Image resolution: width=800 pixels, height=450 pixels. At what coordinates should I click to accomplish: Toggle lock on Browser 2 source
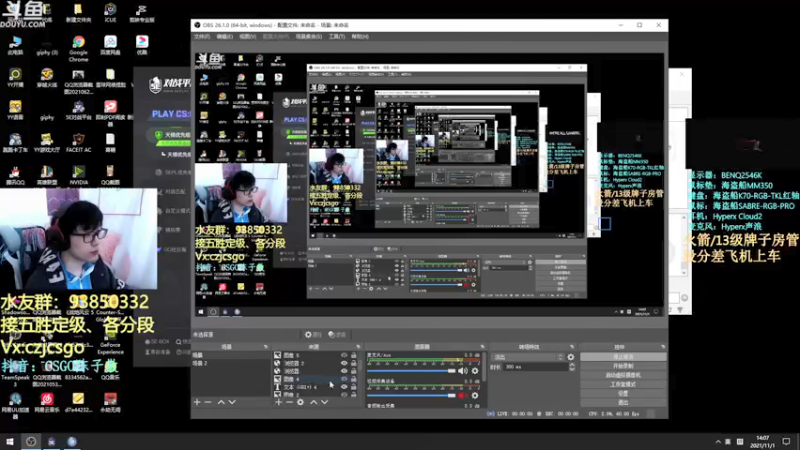(x=354, y=363)
